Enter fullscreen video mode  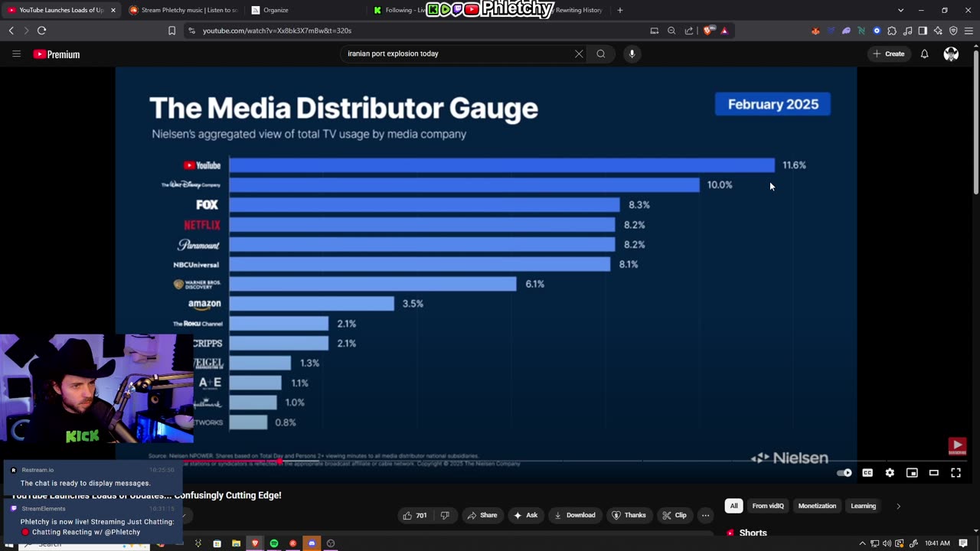pyautogui.click(x=956, y=473)
